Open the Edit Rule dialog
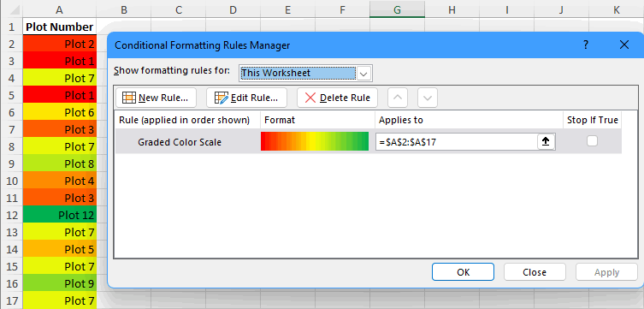The width and height of the screenshot is (644, 309). point(247,98)
